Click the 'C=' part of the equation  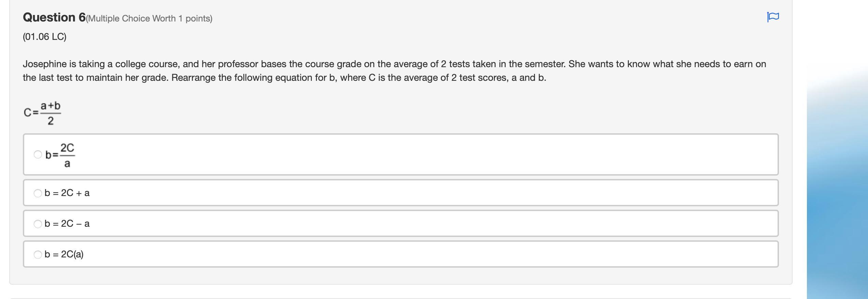coord(31,112)
